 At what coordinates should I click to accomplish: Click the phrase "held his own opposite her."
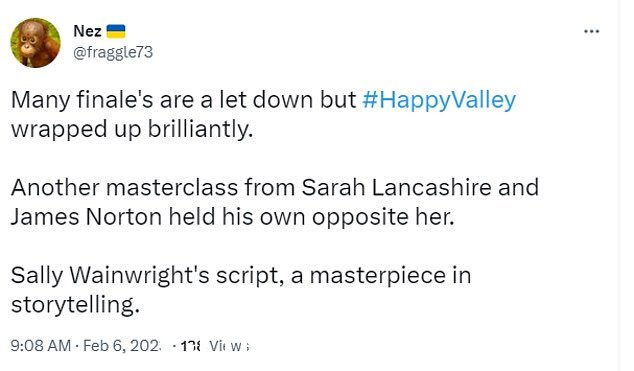(x=312, y=217)
